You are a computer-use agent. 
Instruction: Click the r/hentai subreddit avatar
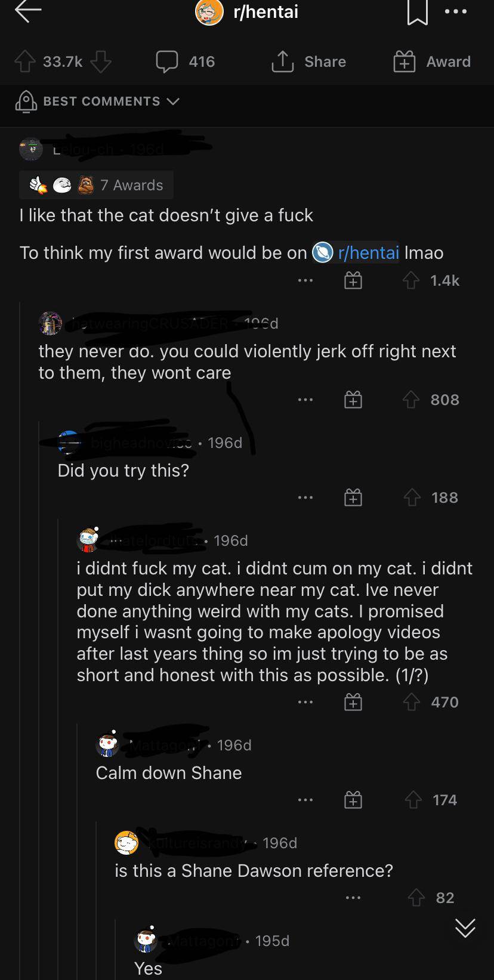coord(208,11)
